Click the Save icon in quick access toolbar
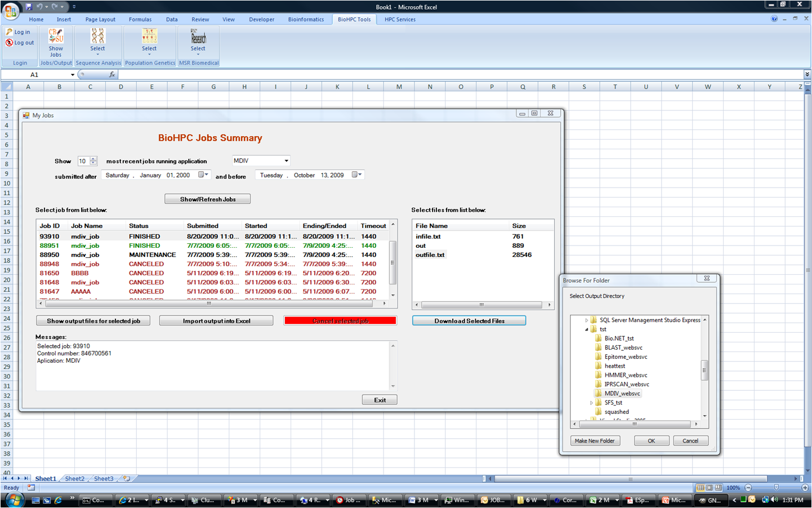The width and height of the screenshot is (812, 508). coord(29,7)
